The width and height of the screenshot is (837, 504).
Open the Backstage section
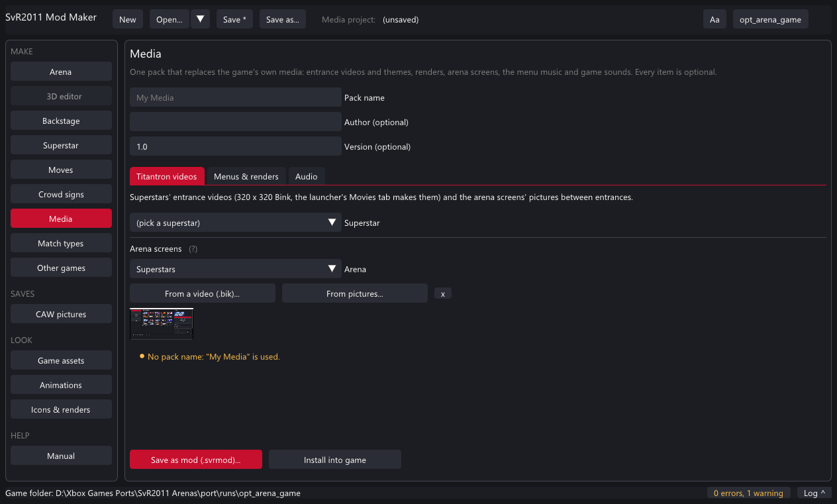click(61, 121)
